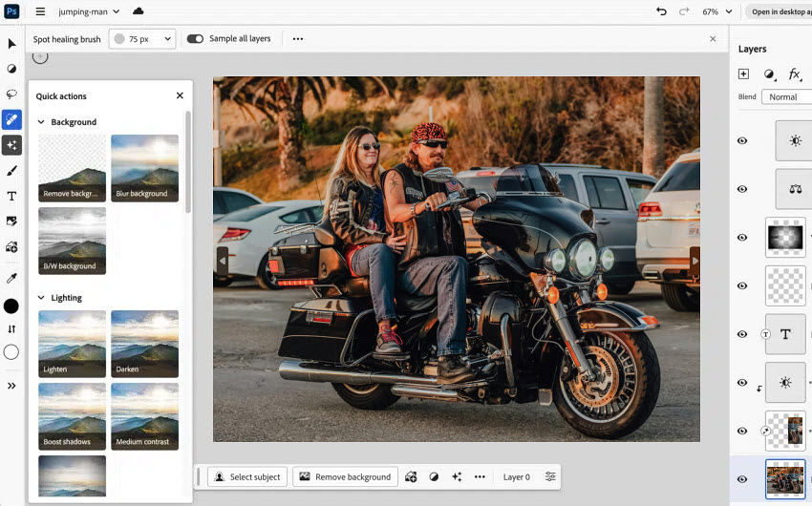
Task: Apply the Darken quick action
Action: [145, 344]
